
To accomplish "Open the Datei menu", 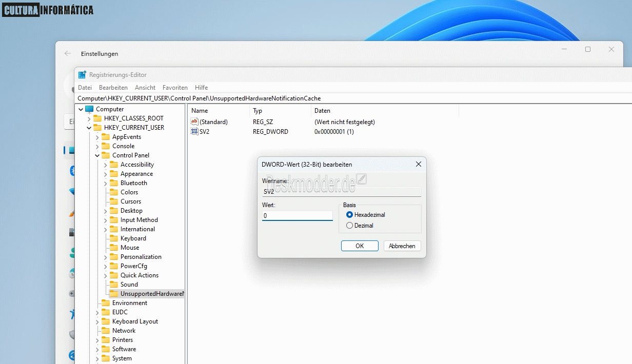I will coord(85,88).
